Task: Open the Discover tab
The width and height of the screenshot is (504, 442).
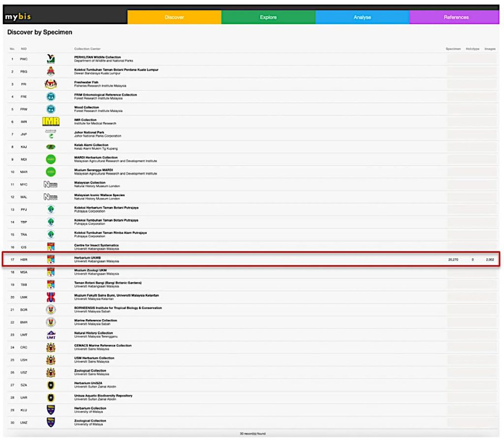Action: 174,17
